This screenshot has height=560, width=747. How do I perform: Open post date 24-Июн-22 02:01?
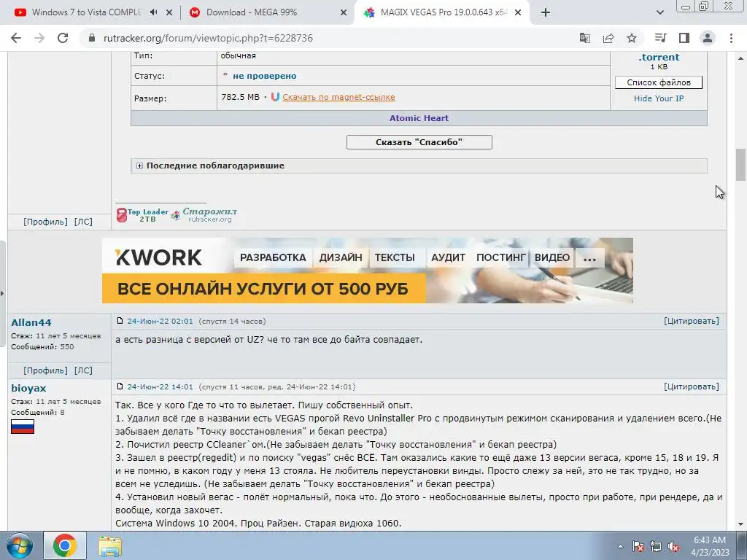click(160, 322)
